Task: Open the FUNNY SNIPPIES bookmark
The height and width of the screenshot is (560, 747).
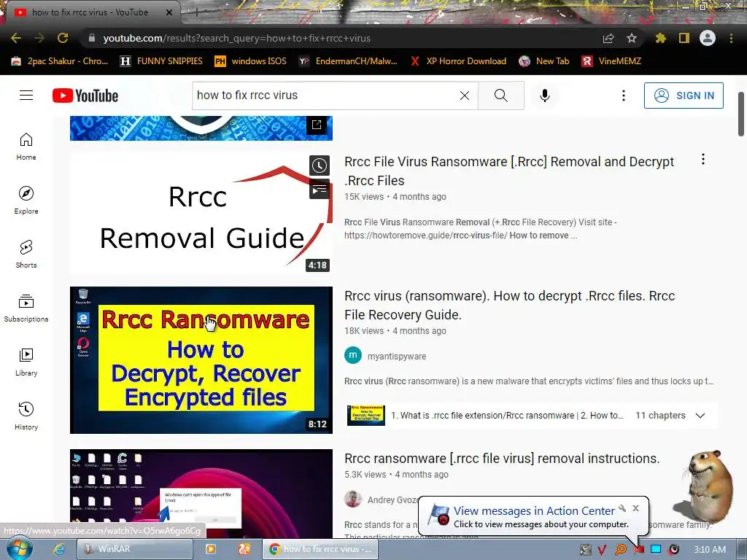Action: pos(161,61)
